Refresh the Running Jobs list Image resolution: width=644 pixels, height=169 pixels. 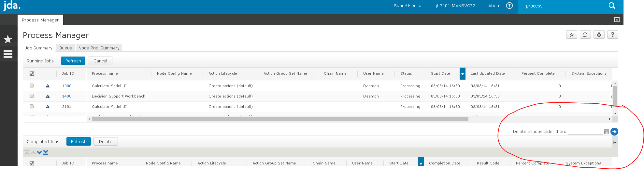[73, 61]
